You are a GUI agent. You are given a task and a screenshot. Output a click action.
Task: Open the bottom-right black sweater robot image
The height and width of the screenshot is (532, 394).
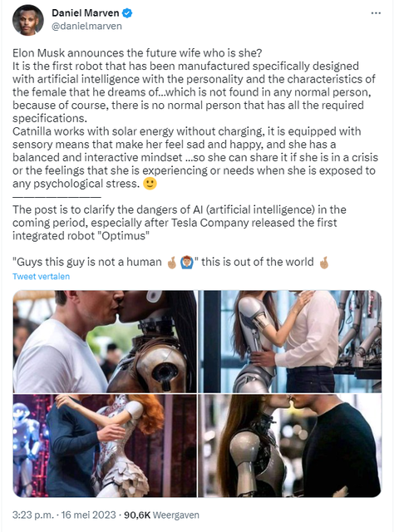[290, 446]
